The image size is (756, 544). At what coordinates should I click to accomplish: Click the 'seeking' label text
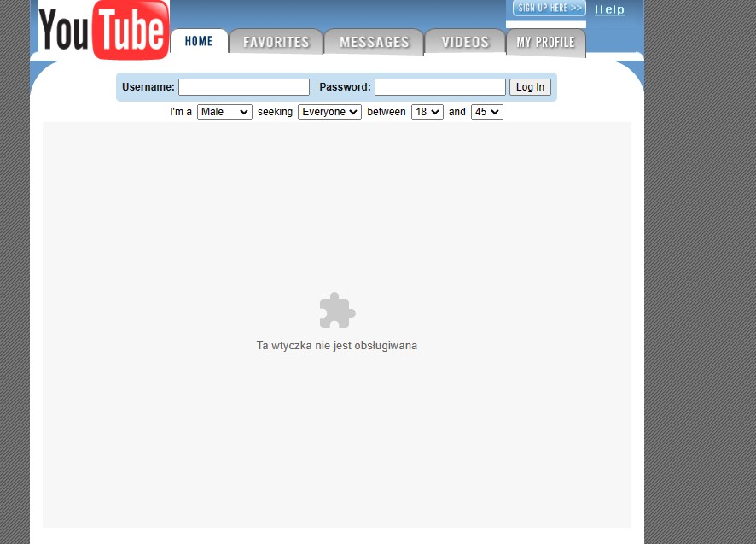[275, 112]
